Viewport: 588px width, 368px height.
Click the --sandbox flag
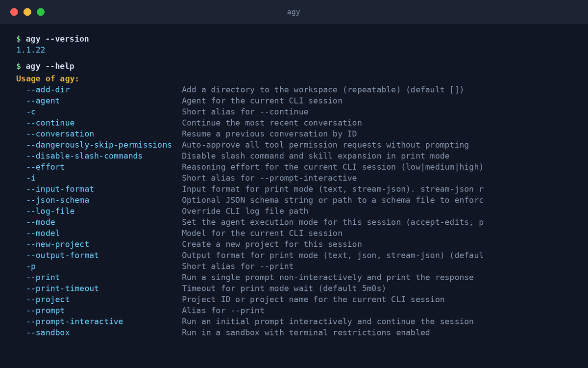coord(48,333)
